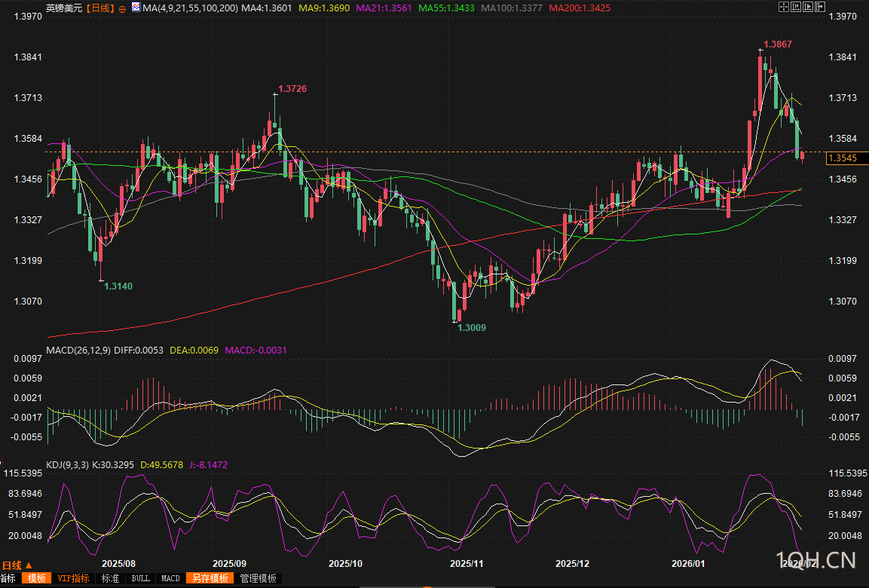Viewport: 869px width, 588px height.
Task: Expand the 日线 period selector with arrow
Action: click(x=17, y=565)
